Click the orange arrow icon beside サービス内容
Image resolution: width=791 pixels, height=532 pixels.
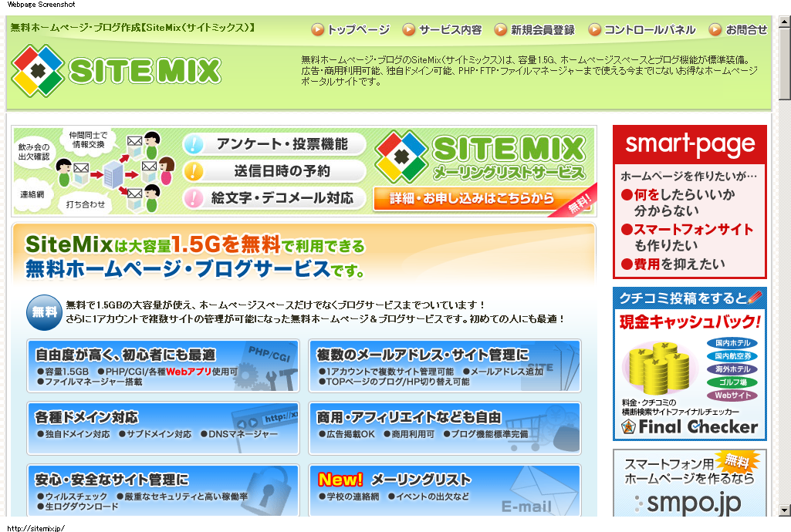(x=408, y=30)
